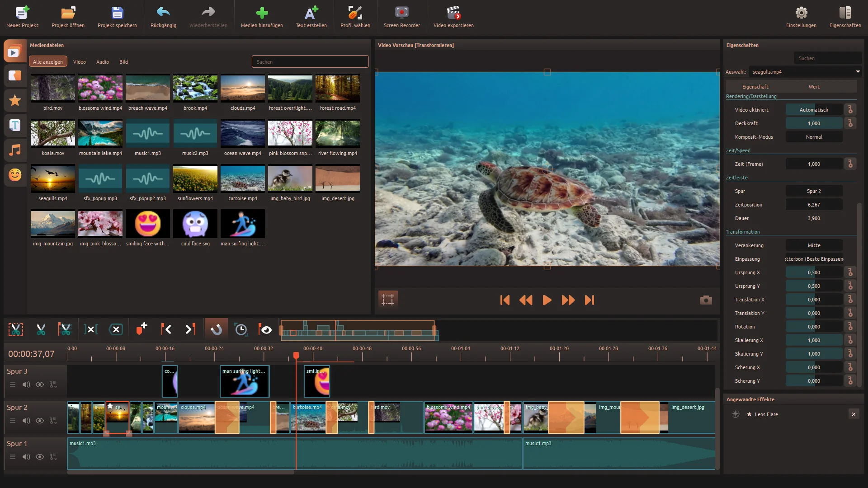868x488 pixels.
Task: Select the dashed-box scissors cut tool
Action: (16, 329)
